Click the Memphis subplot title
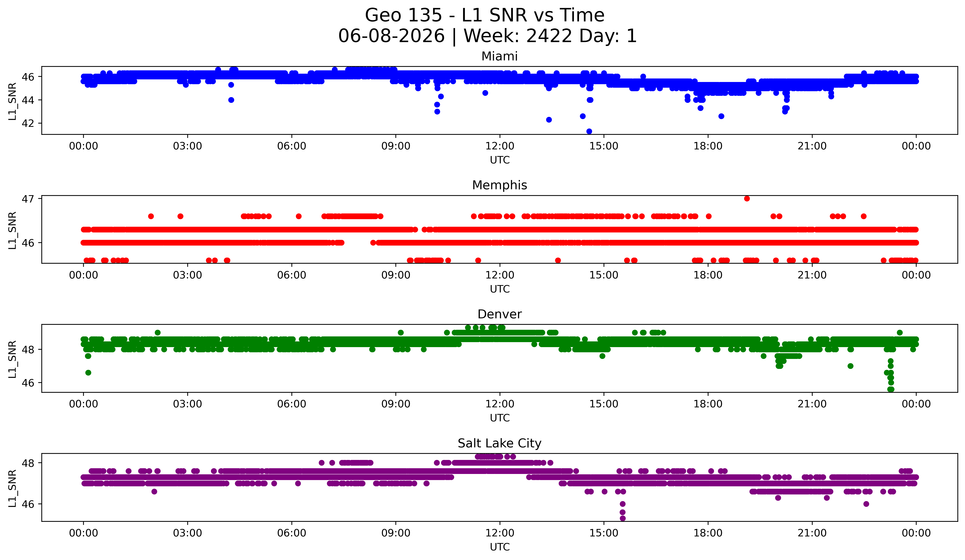The width and height of the screenshot is (965, 560). 499,185
